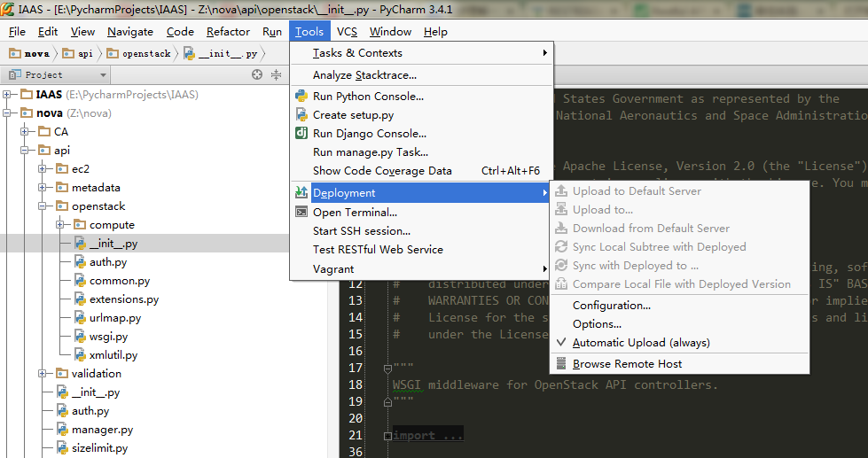
Task: Expand the CA folder
Action: click(x=25, y=132)
